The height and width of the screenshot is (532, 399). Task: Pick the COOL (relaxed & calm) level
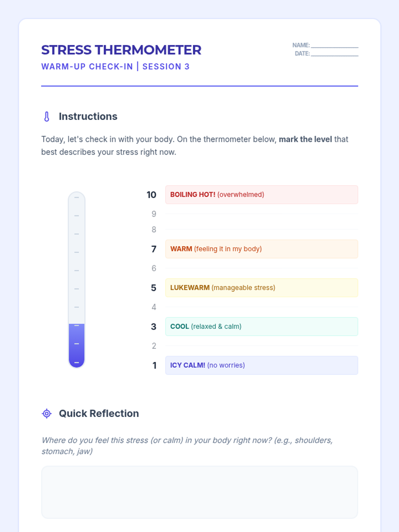[x=262, y=327]
